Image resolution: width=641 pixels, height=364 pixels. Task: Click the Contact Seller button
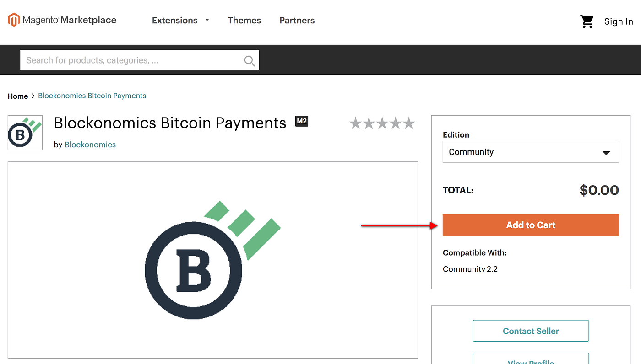tap(531, 331)
